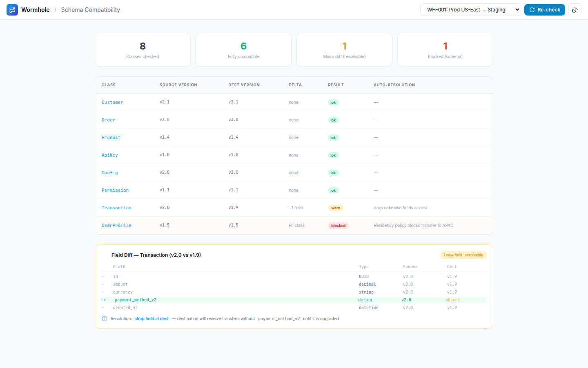This screenshot has width=588, height=368.
Task: Click the DELTA column header
Action: coord(295,85)
